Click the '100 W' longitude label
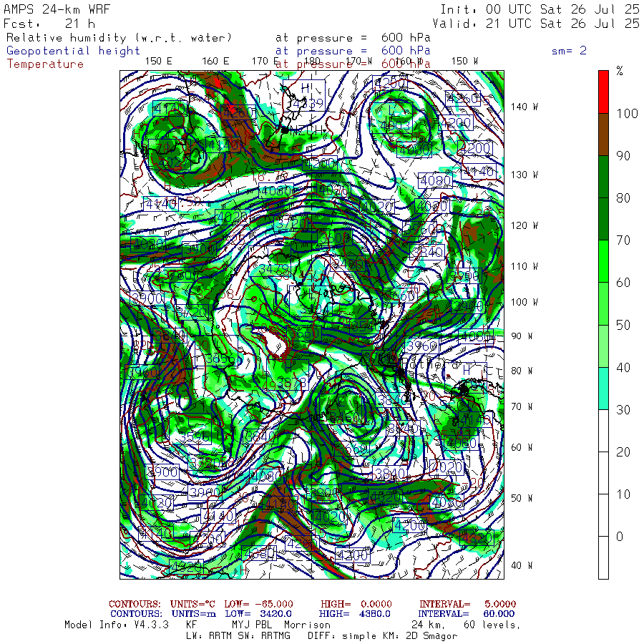The width and height of the screenshot is (644, 644). pos(525,302)
